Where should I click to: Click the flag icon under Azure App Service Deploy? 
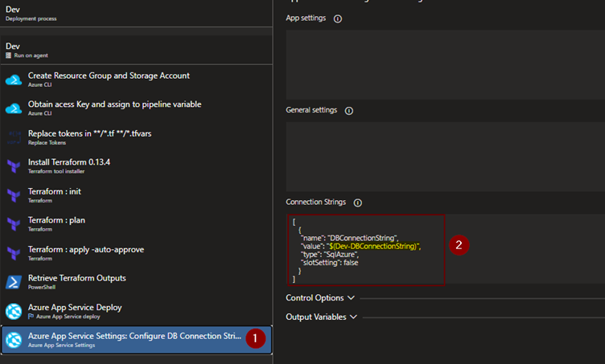[x=31, y=317]
